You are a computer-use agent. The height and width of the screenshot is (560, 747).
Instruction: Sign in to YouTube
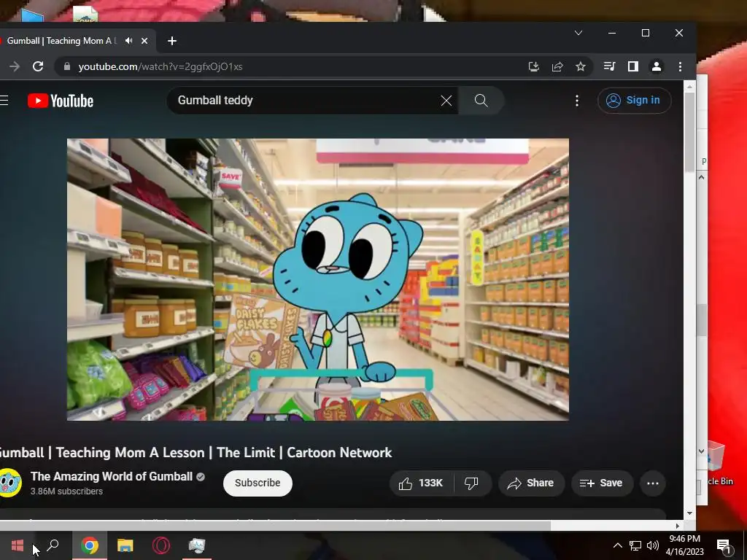pyautogui.click(x=634, y=101)
